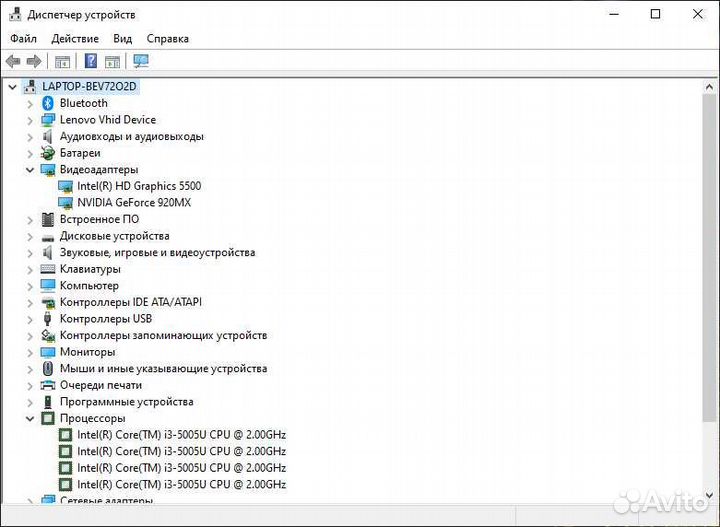Click the NVIDIA GeForce 920MX icon

pos(66,203)
